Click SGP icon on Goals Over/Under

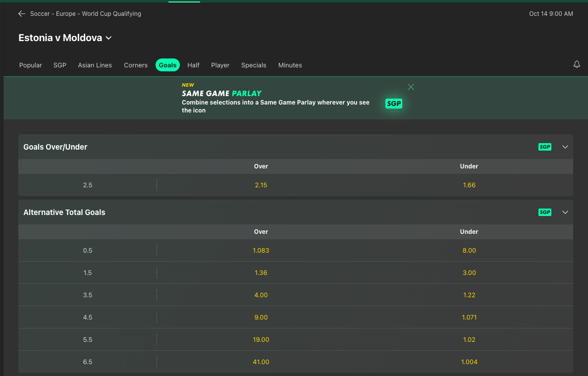(x=545, y=147)
